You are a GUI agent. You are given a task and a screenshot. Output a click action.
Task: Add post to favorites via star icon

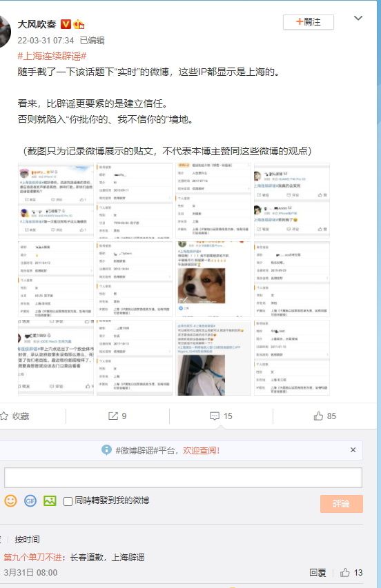coord(3,416)
